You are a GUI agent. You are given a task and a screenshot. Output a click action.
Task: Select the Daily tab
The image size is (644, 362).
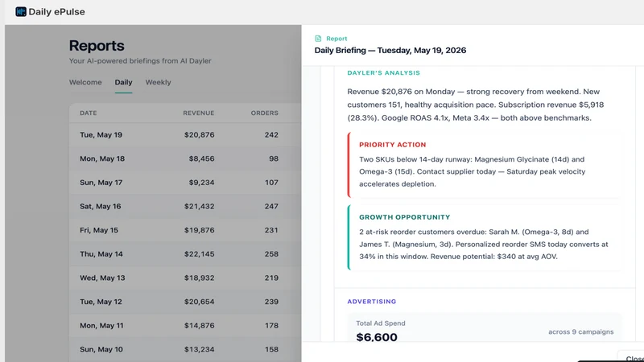pos(123,82)
